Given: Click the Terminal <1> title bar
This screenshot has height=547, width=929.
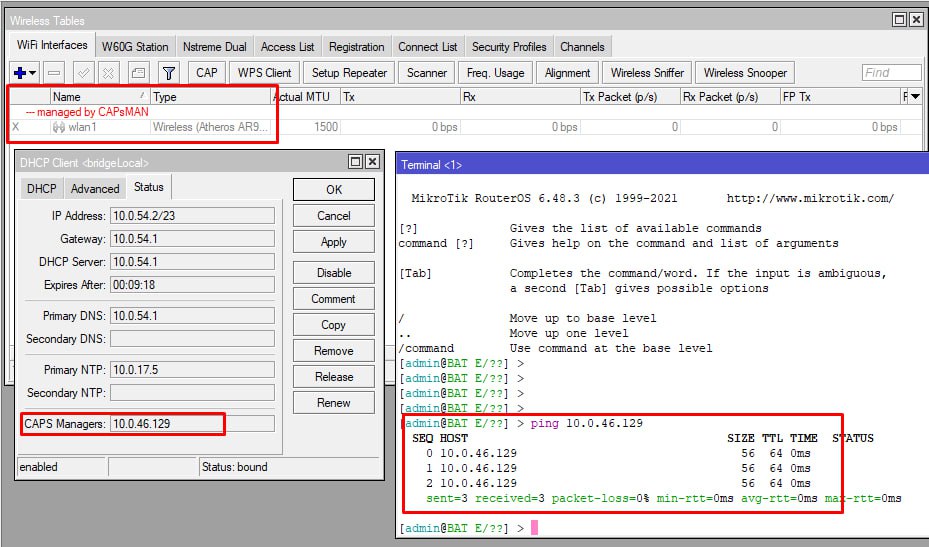Looking at the screenshot, I should click(x=662, y=165).
